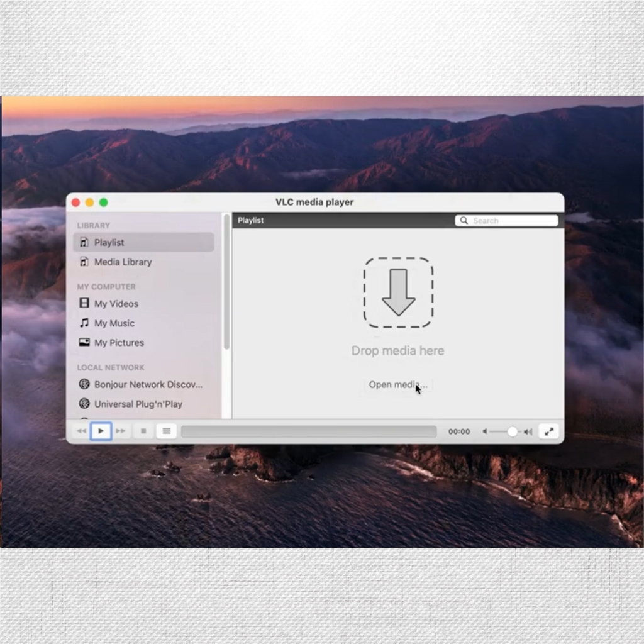The height and width of the screenshot is (644, 644).
Task: Click the fast-forward next-track button
Action: (x=121, y=431)
